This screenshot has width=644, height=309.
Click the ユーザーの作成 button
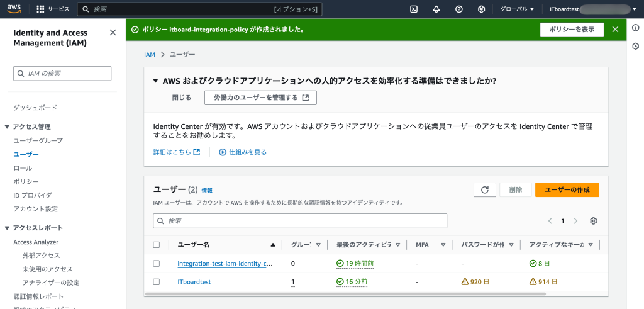pyautogui.click(x=567, y=190)
